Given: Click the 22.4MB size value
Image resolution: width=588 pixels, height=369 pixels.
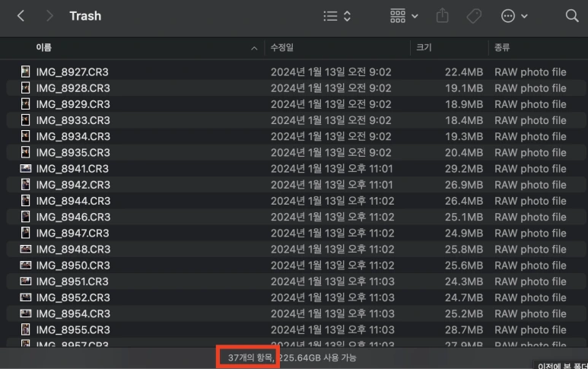Looking at the screenshot, I should click(464, 72).
